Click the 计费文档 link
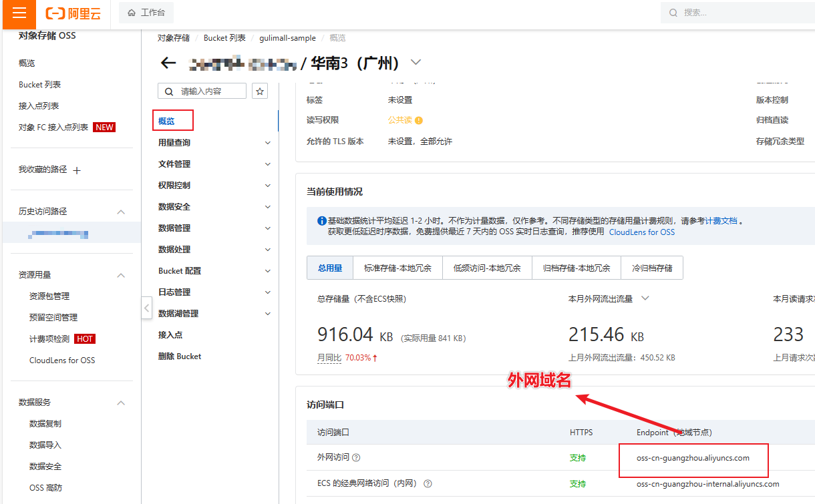The image size is (815, 504). [721, 221]
